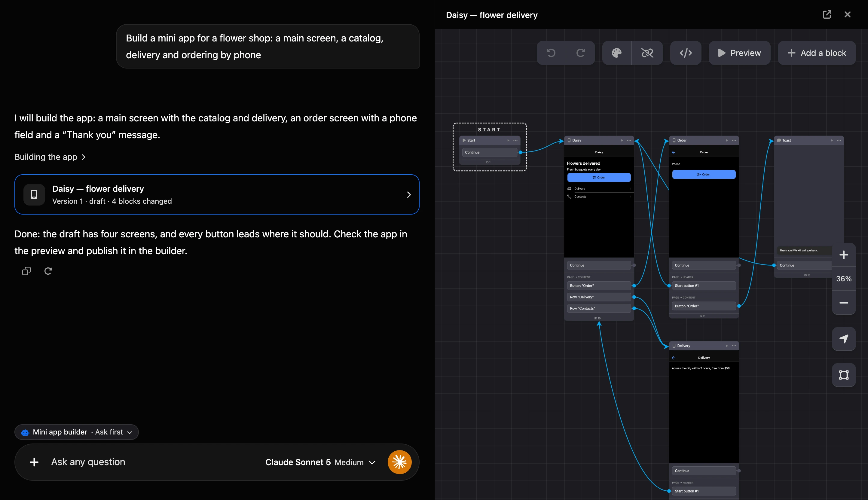
Task: Open the Toast block options menu
Action: (x=839, y=140)
